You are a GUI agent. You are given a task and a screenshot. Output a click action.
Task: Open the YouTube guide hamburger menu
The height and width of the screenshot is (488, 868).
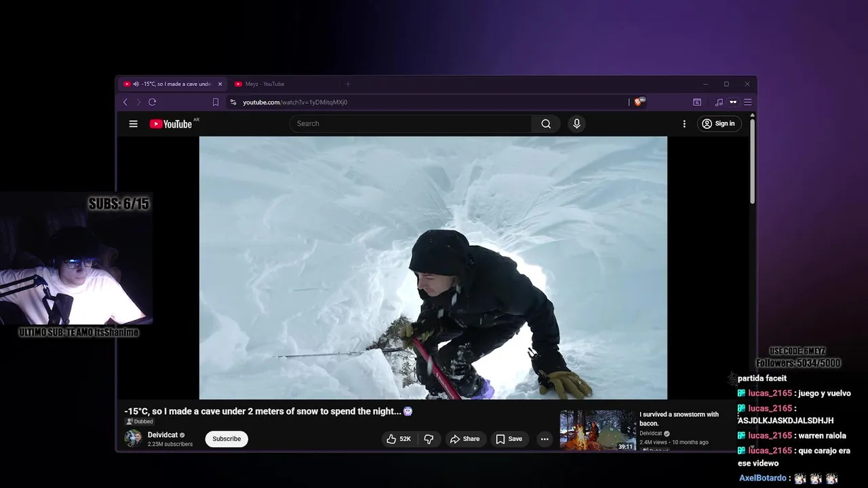[134, 123]
